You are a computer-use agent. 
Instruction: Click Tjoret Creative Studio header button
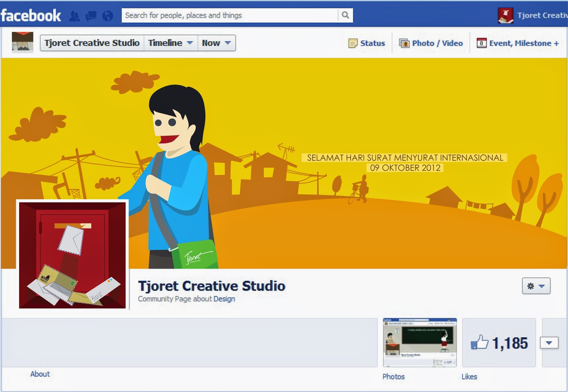coord(92,43)
